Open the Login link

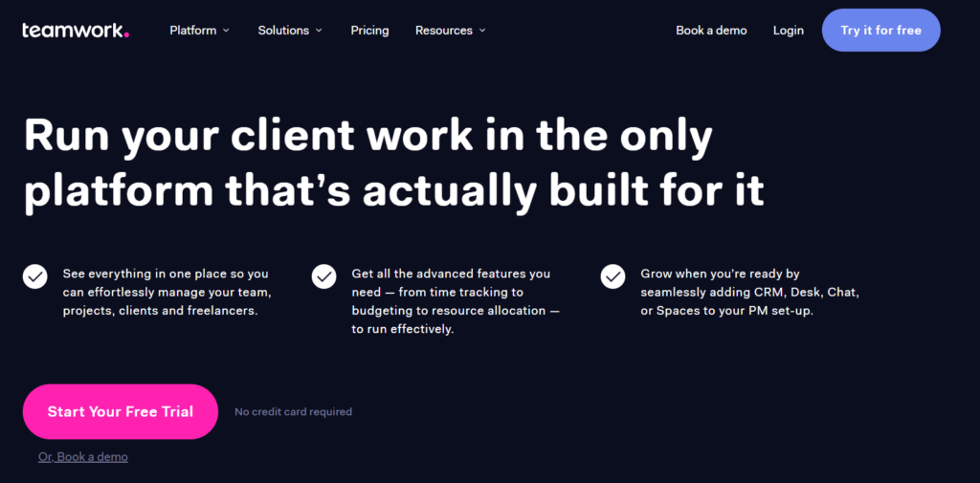[789, 30]
